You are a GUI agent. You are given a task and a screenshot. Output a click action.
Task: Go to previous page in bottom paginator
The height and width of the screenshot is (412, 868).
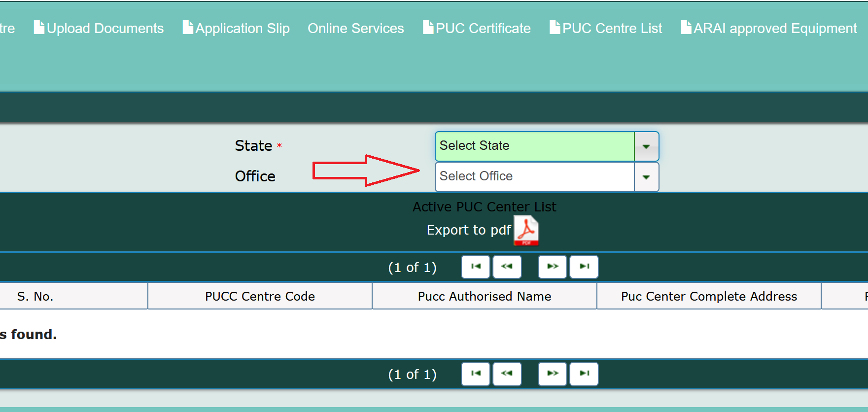point(507,374)
